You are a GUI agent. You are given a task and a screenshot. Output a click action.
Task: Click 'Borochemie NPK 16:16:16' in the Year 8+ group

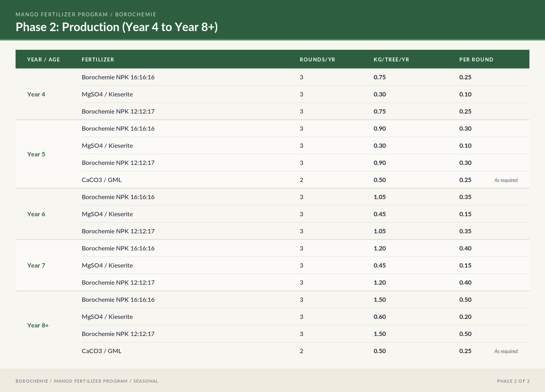118,299
